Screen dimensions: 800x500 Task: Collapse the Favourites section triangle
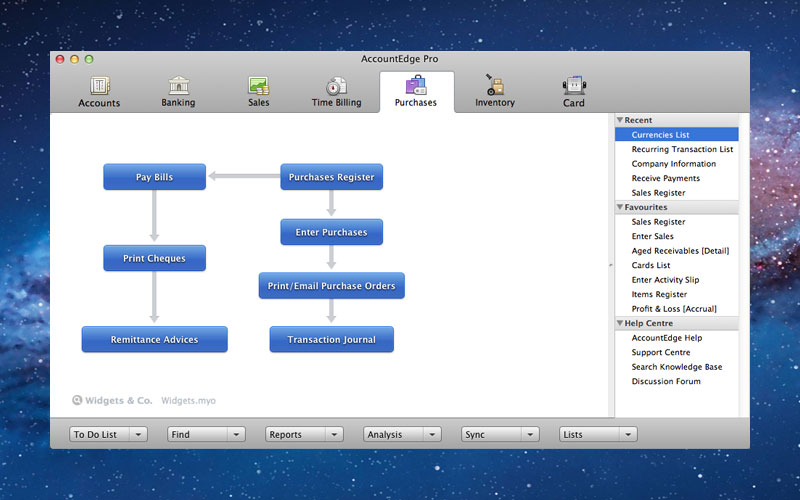(x=620, y=207)
